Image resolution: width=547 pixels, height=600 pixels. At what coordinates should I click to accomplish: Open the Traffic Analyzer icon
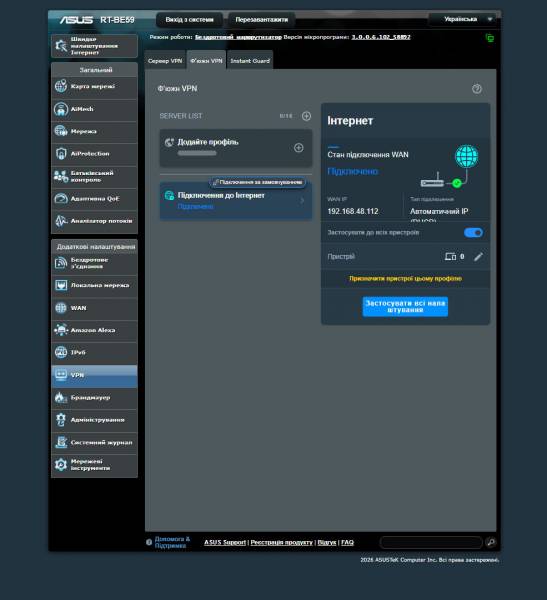click(x=61, y=221)
